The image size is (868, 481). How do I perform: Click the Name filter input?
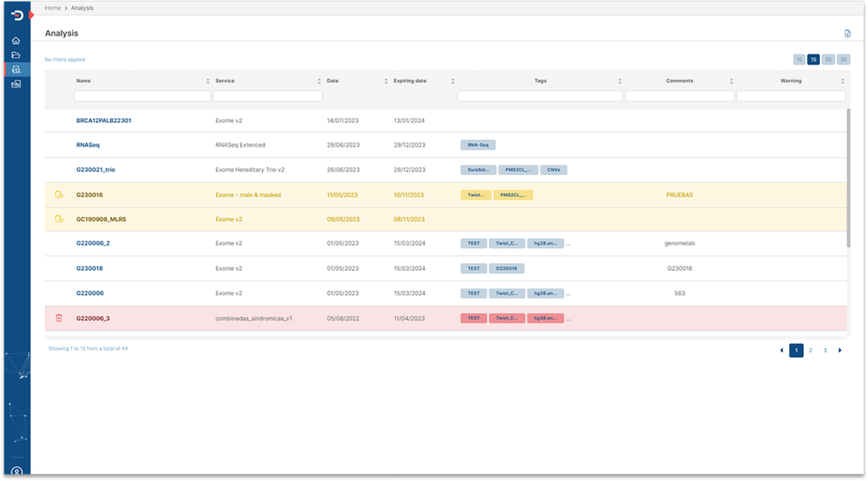click(x=142, y=96)
